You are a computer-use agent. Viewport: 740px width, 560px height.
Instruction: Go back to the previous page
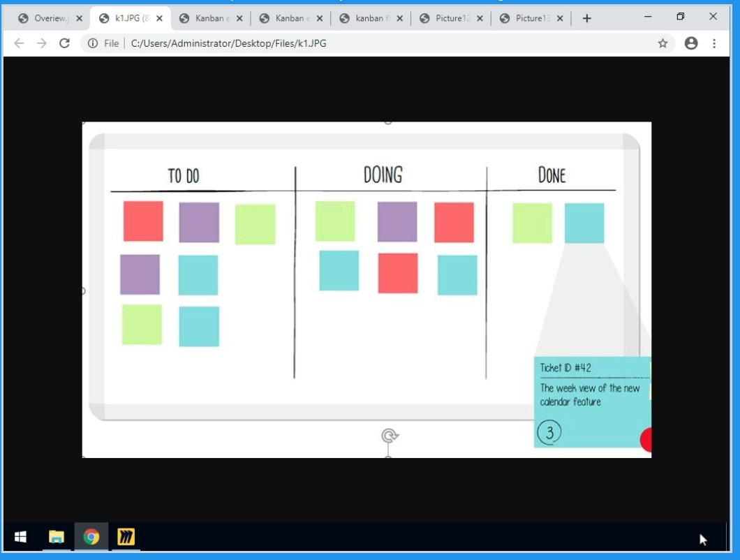pos(19,43)
